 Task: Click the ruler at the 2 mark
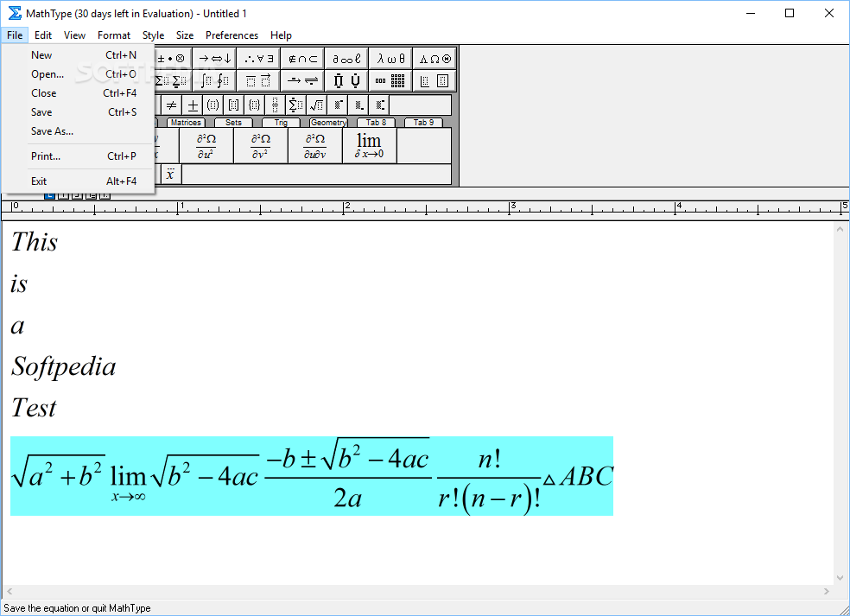pyautogui.click(x=344, y=208)
